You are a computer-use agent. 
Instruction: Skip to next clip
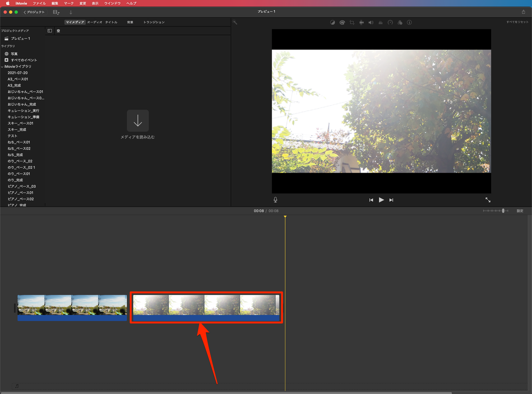391,200
